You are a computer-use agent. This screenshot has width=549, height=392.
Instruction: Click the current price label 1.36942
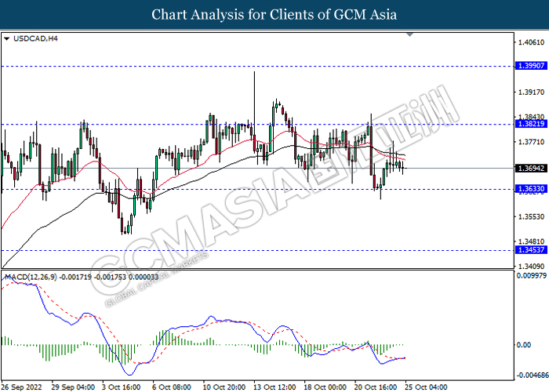[x=531, y=169]
